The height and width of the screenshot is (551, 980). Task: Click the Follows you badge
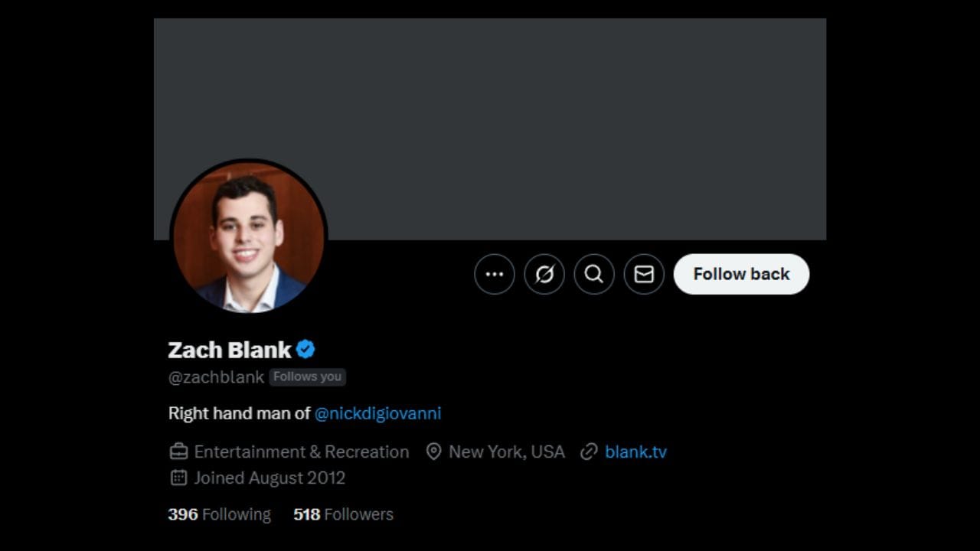[307, 377]
